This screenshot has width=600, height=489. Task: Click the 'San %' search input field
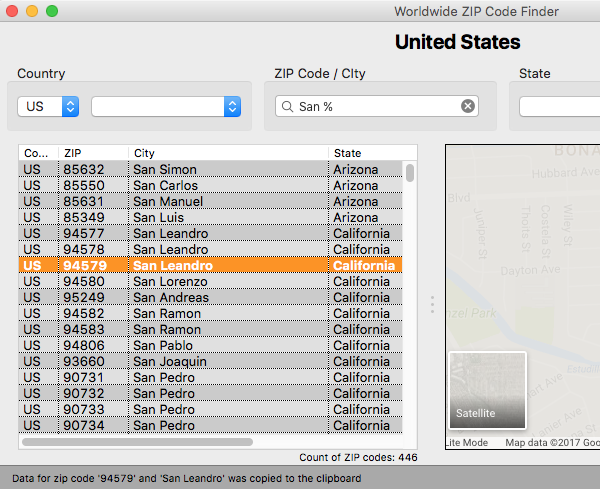click(x=377, y=106)
